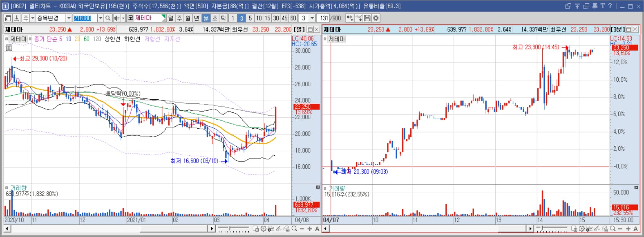Click the gear icon below 3-minute chart

pos(582,229)
